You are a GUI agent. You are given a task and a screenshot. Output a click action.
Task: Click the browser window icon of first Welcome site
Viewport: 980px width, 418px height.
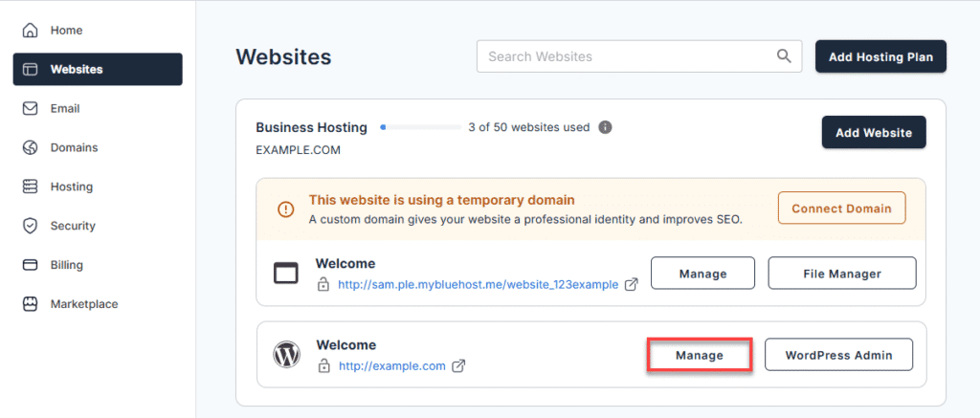pyautogui.click(x=286, y=273)
